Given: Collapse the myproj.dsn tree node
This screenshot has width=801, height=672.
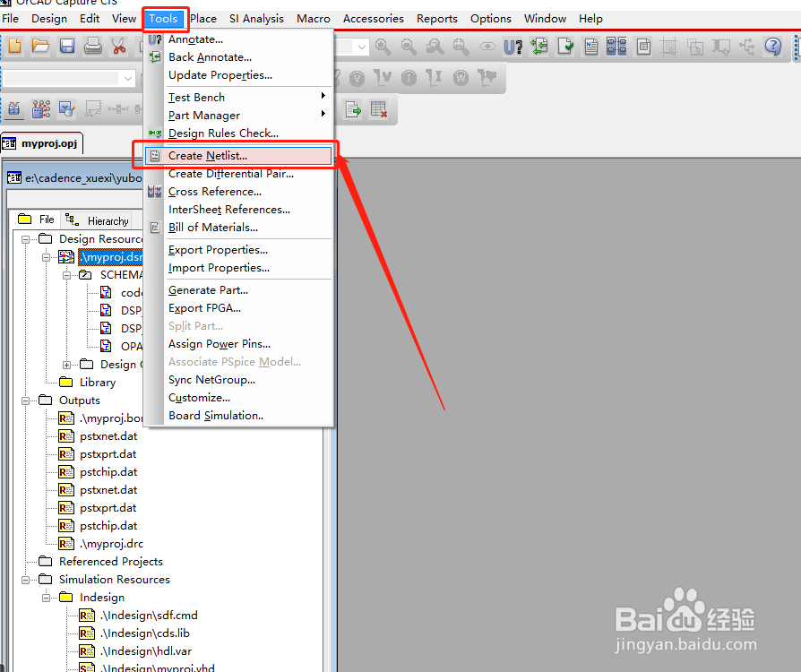Looking at the screenshot, I should point(46,257).
